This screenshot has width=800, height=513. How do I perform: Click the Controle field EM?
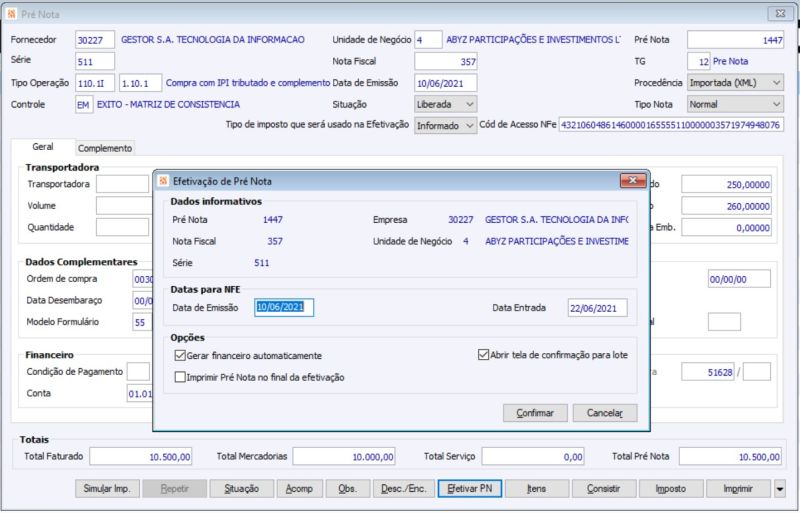click(84, 105)
